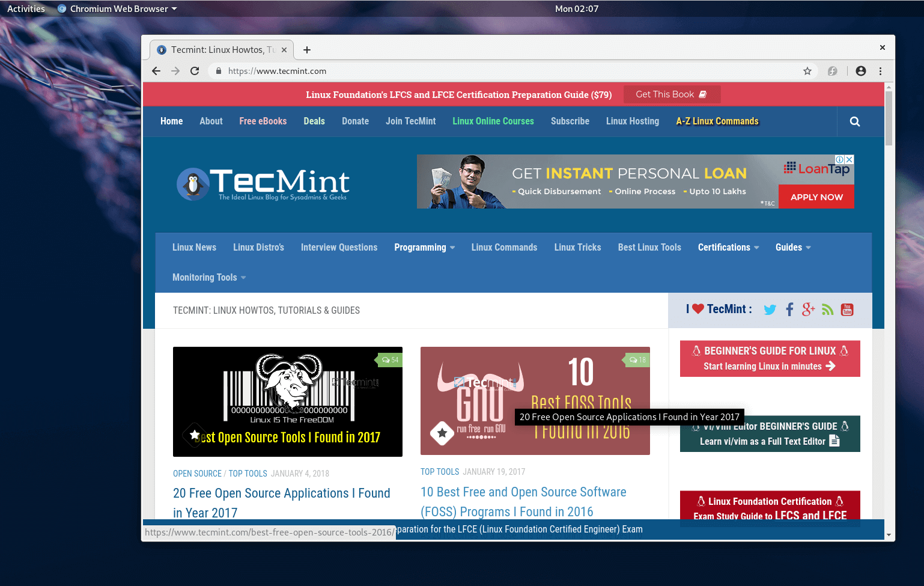Image resolution: width=924 pixels, height=586 pixels.
Task: Click star badge on FOSS 2016 thumbnail
Action: [x=442, y=433]
